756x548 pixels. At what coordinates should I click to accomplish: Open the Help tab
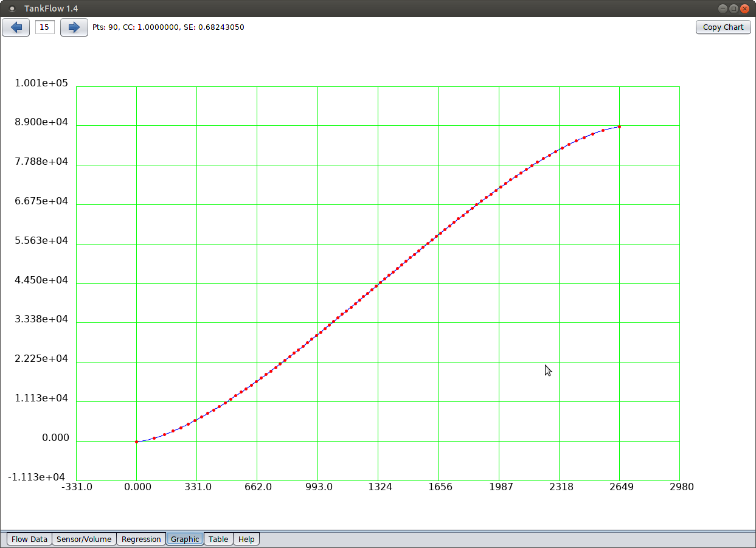246,539
